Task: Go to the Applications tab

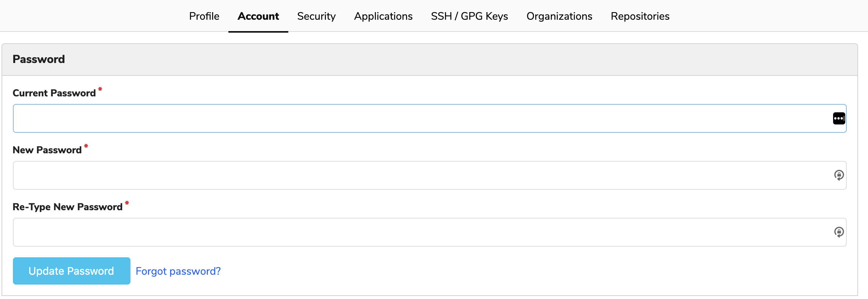Action: [x=383, y=16]
